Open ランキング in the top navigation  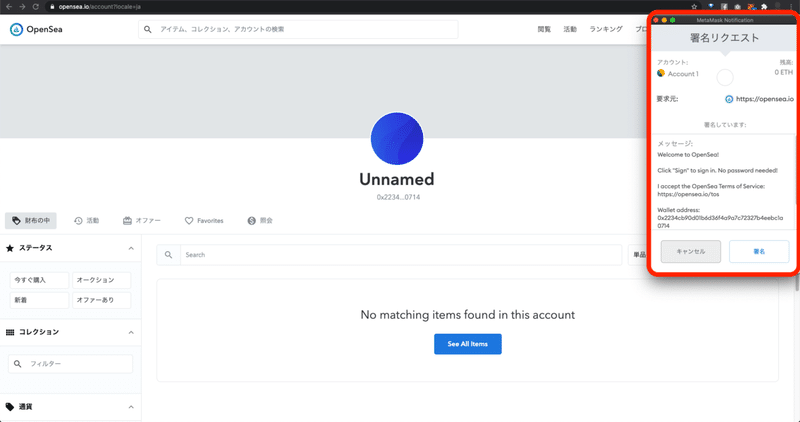pyautogui.click(x=606, y=29)
